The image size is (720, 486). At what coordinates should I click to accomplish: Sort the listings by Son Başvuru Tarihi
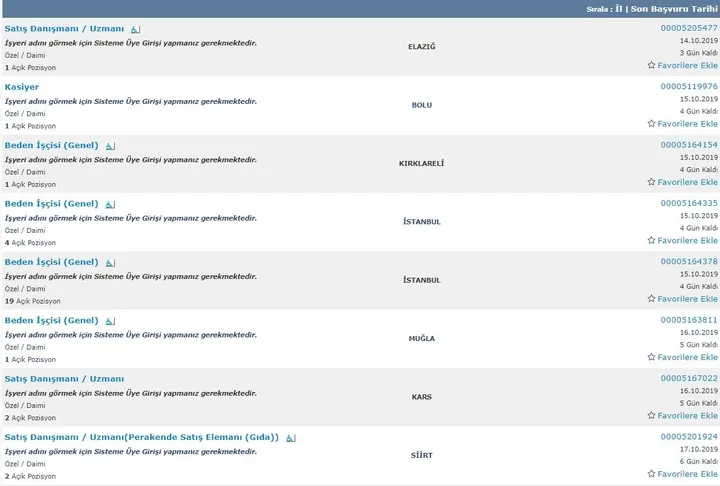[x=674, y=9]
